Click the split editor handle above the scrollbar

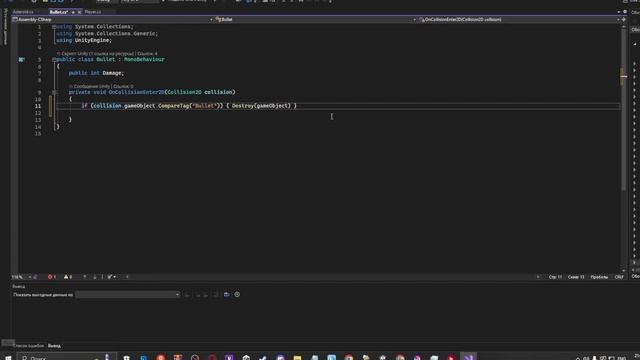point(623,19)
